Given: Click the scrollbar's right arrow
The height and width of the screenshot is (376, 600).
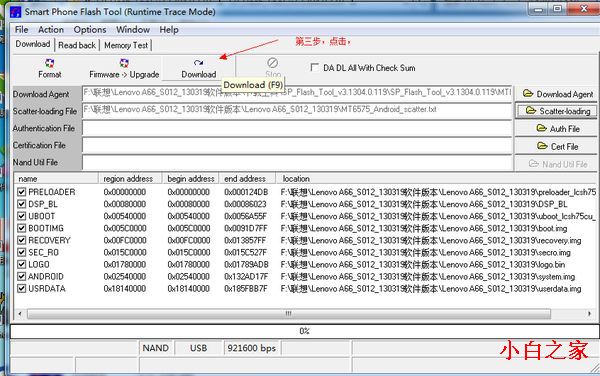Looking at the screenshot, I should (589, 314).
